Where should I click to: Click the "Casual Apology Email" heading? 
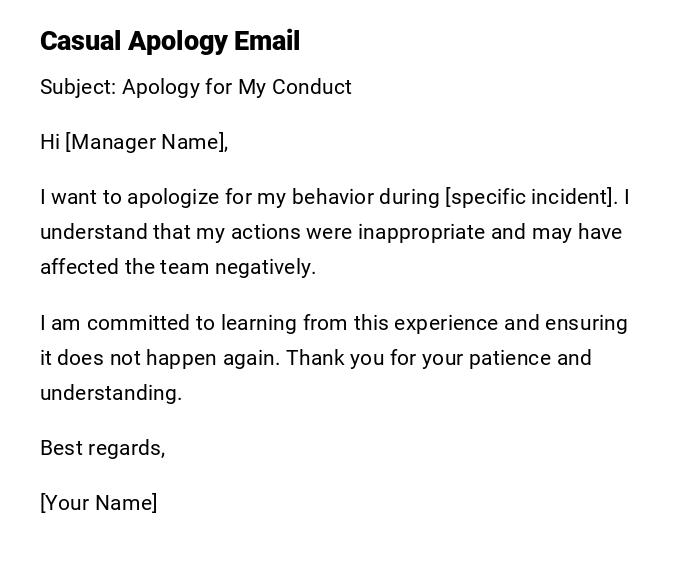point(170,41)
